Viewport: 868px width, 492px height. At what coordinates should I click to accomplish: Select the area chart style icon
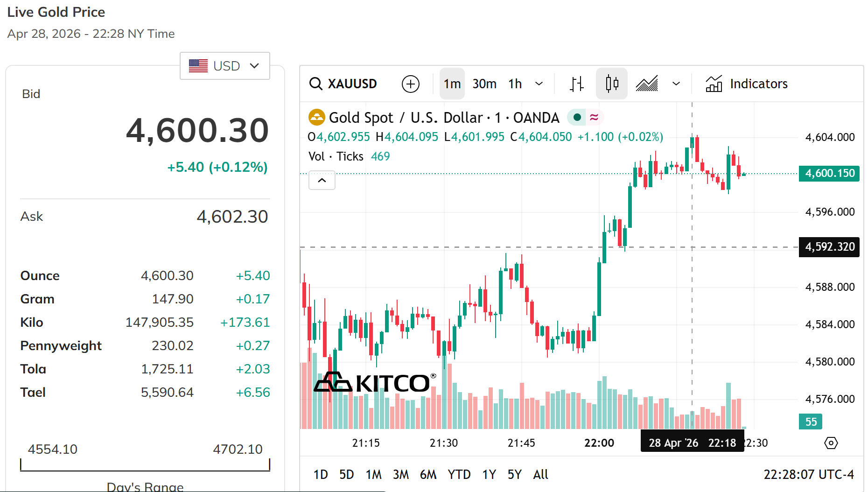tap(647, 84)
